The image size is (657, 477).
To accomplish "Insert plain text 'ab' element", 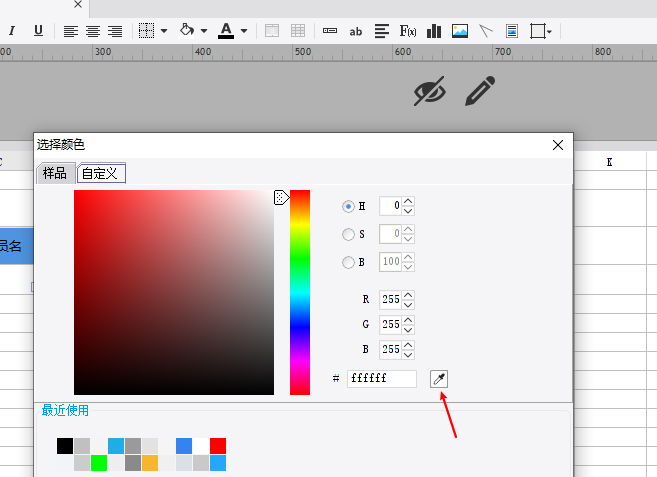I will 355,31.
